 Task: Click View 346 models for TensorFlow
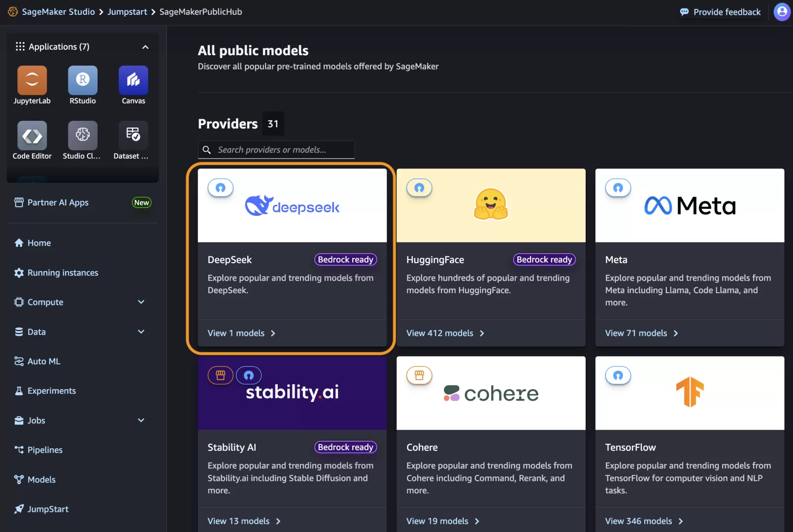644,521
